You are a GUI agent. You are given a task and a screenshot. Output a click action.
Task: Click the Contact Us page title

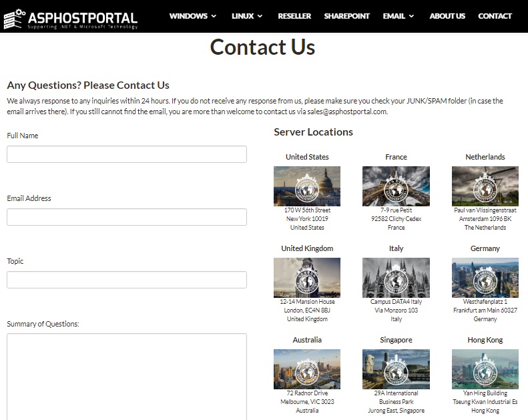point(262,47)
